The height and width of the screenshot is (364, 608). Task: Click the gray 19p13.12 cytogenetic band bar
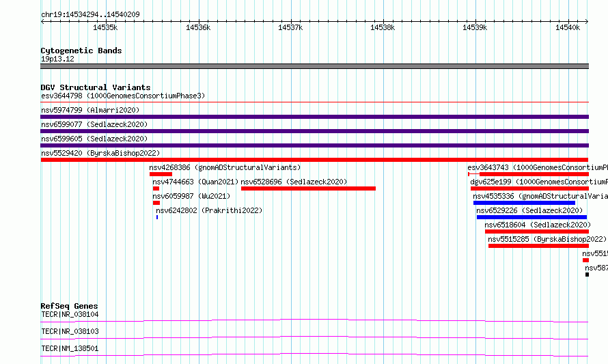(314, 66)
